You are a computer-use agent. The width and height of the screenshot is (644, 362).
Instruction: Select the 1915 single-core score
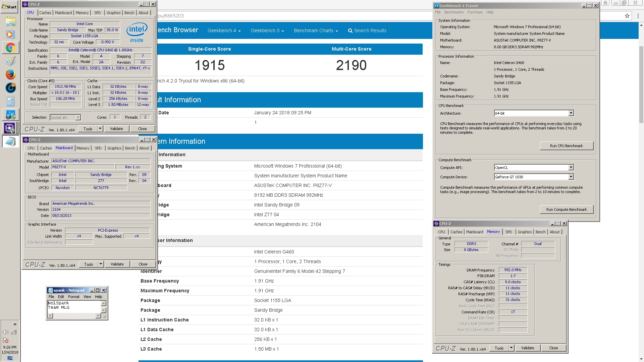click(x=210, y=65)
